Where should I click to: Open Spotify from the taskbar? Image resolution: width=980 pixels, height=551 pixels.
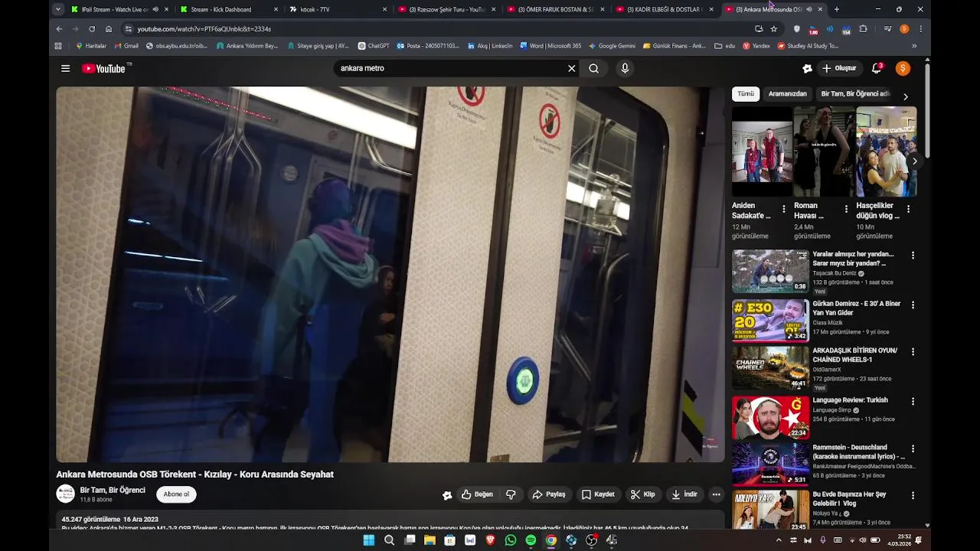531,540
